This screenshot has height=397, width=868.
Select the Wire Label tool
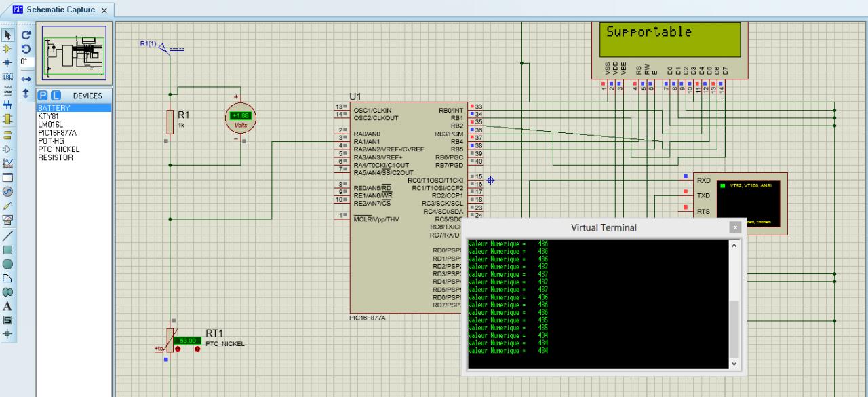pos(8,76)
